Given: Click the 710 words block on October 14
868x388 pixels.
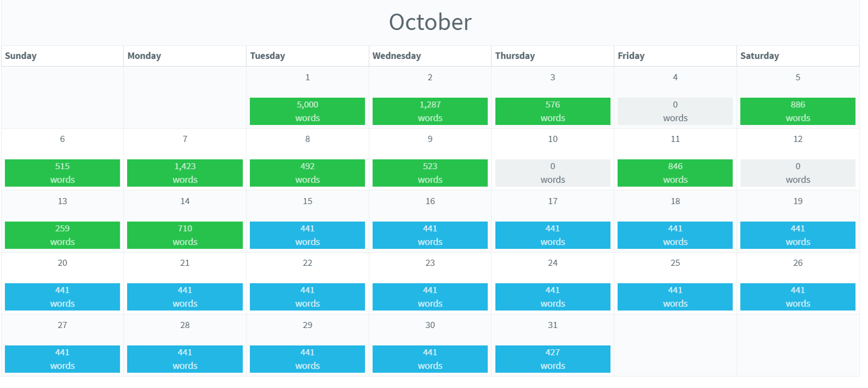Looking at the screenshot, I should point(185,235).
